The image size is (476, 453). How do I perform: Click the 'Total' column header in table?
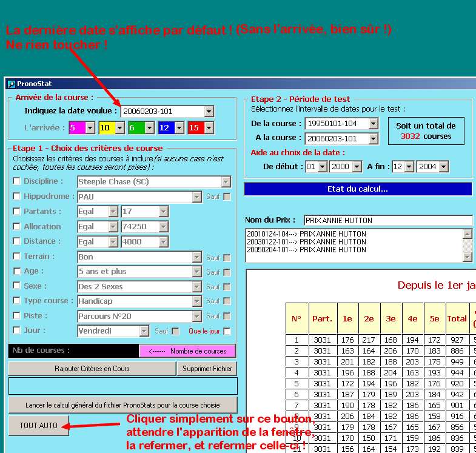click(457, 318)
